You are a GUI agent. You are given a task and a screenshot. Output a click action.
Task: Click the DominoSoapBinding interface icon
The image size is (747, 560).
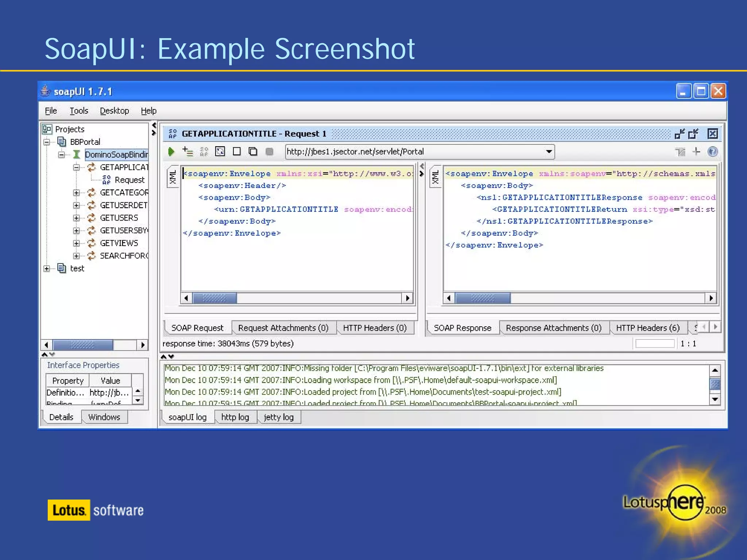click(x=77, y=154)
